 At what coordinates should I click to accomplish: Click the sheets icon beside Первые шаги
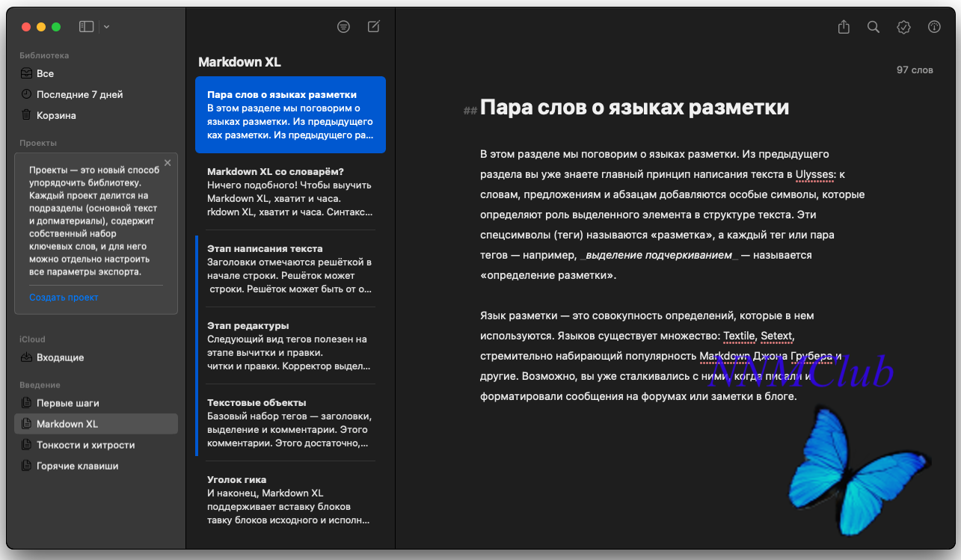(x=27, y=403)
